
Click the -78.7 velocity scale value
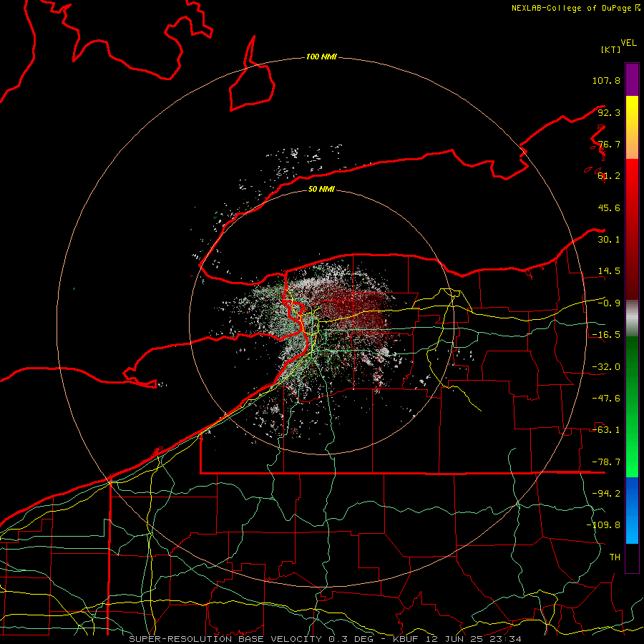tap(606, 462)
